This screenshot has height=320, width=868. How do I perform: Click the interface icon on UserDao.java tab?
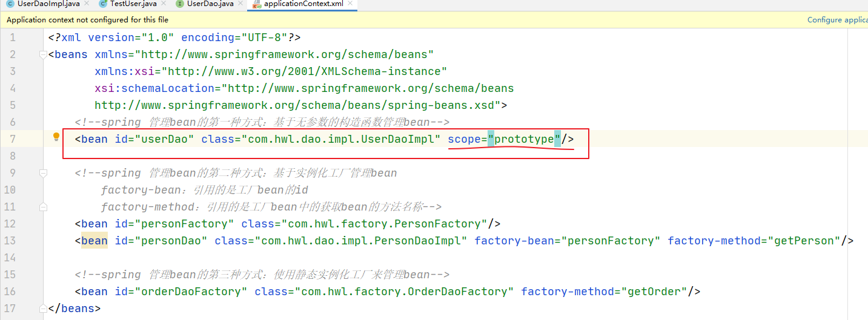[180, 4]
